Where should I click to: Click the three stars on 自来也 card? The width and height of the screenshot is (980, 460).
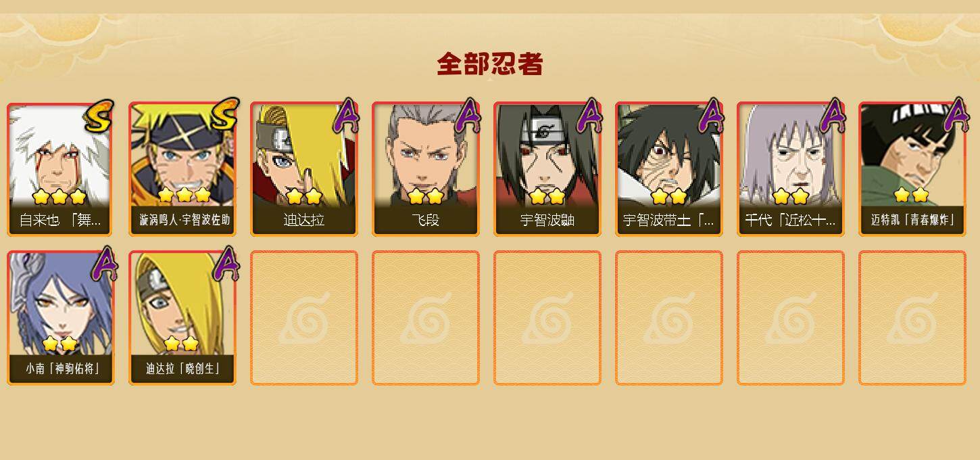pos(59,197)
